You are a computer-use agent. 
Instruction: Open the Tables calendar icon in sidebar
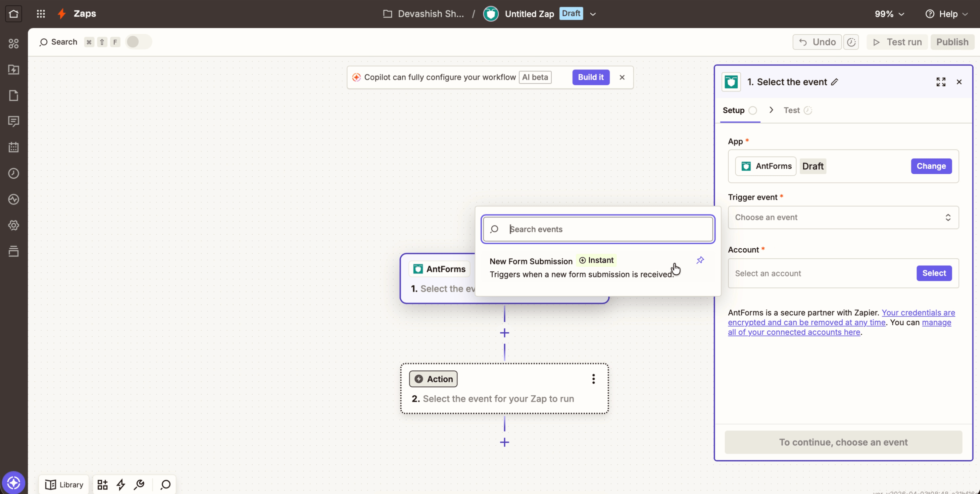[14, 148]
